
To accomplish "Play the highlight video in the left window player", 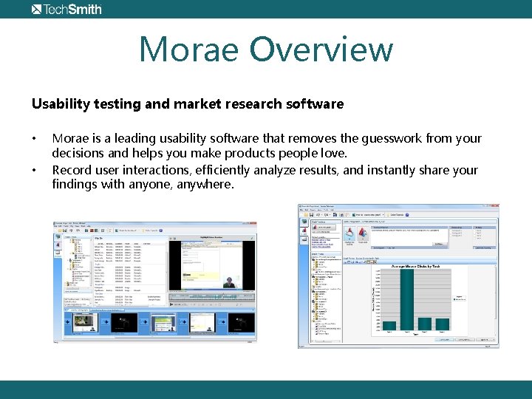I will pyautogui.click(x=171, y=304).
